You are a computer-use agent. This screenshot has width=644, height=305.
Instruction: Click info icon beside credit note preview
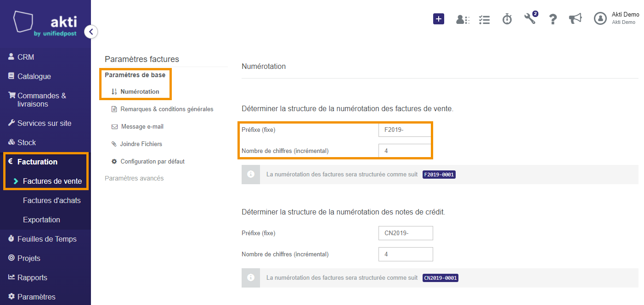251,278
